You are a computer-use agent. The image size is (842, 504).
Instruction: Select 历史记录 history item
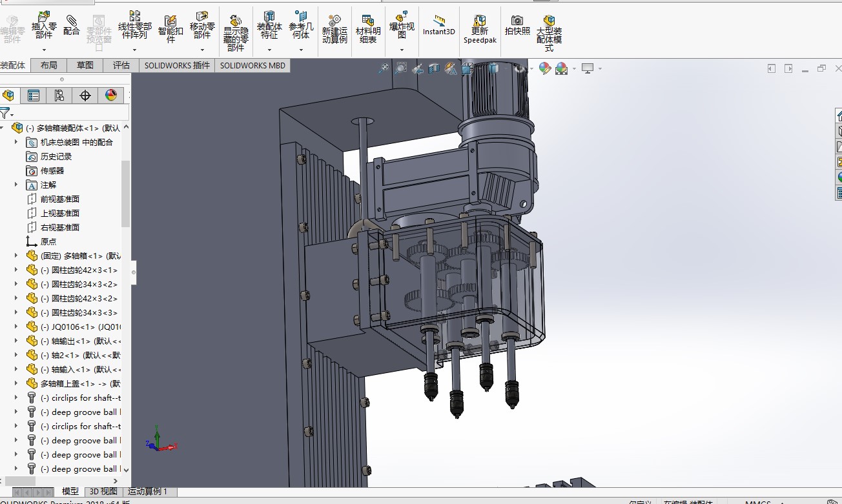click(x=49, y=156)
